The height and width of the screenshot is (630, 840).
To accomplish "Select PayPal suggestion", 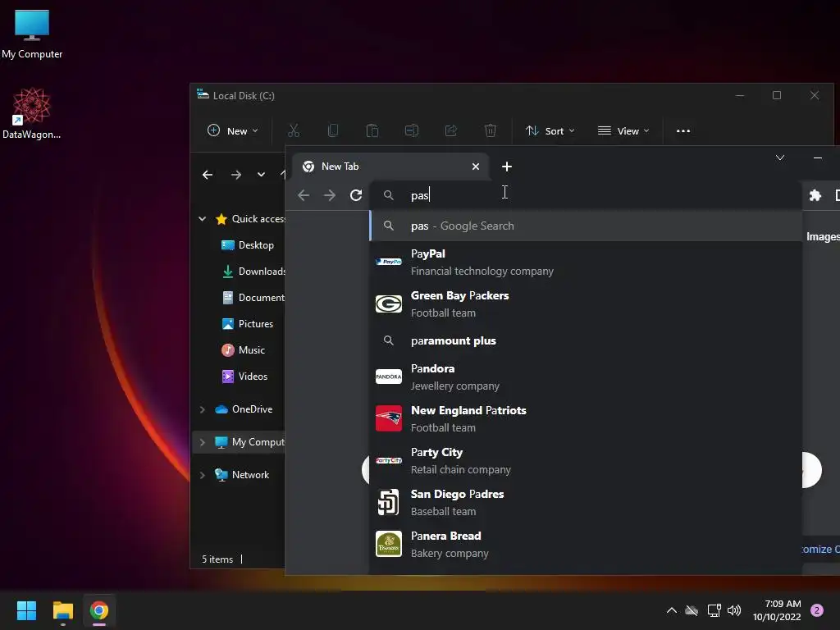I will (586, 262).
